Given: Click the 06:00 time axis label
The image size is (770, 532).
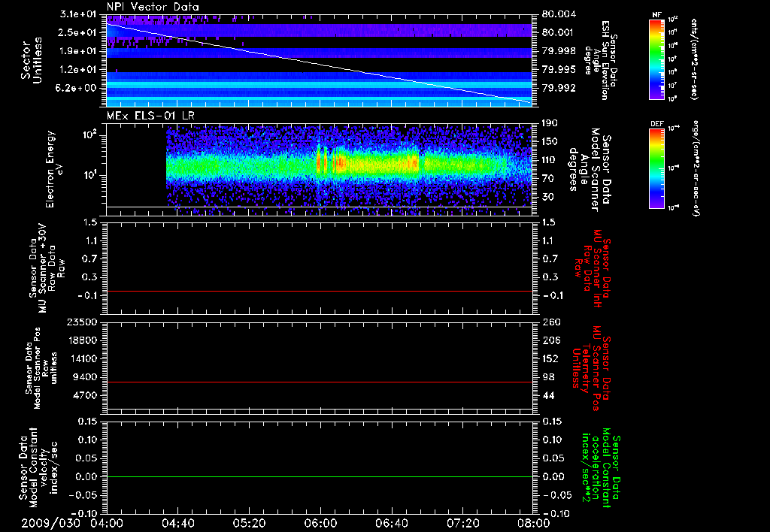Looking at the screenshot, I should (320, 523).
